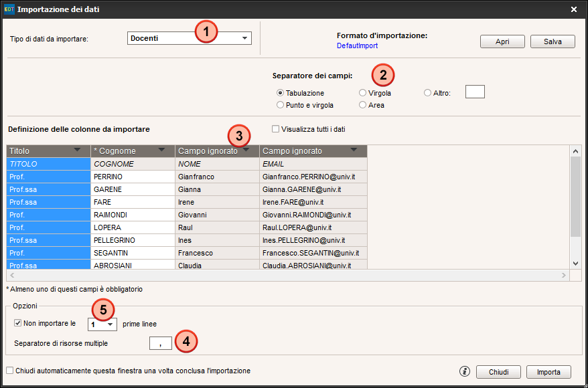The image size is (588, 388).
Task: Click the vertical scrollbar thumb
Action: [576, 197]
